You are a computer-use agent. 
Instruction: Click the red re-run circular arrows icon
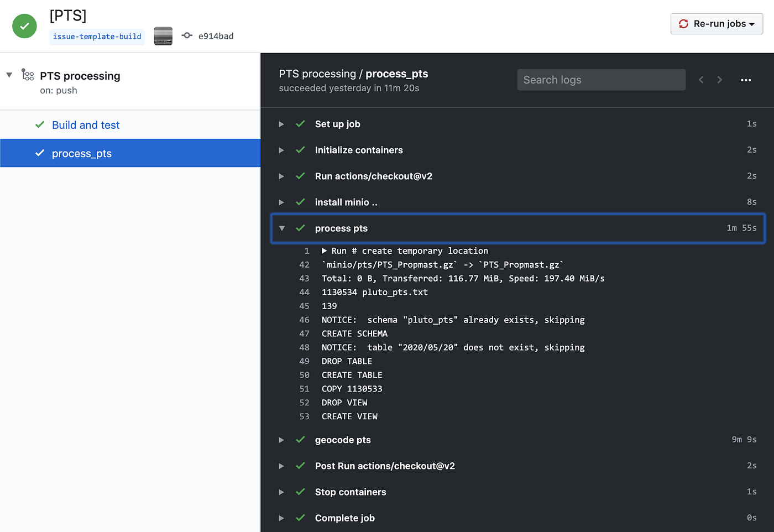(683, 24)
